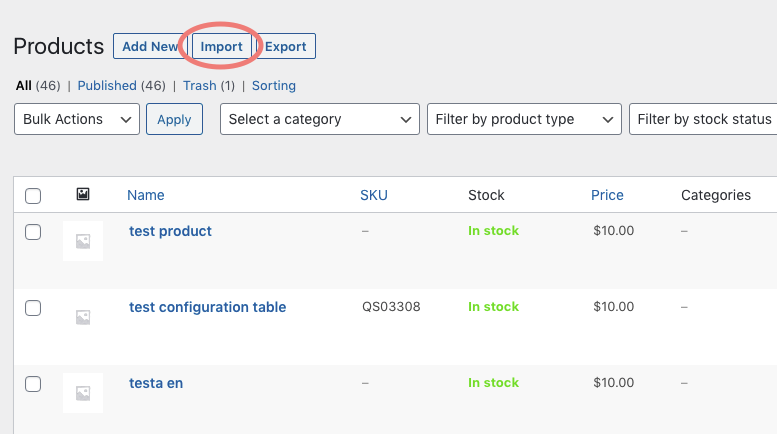This screenshot has width=777, height=434.
Task: Click the Import button
Action: click(x=221, y=46)
